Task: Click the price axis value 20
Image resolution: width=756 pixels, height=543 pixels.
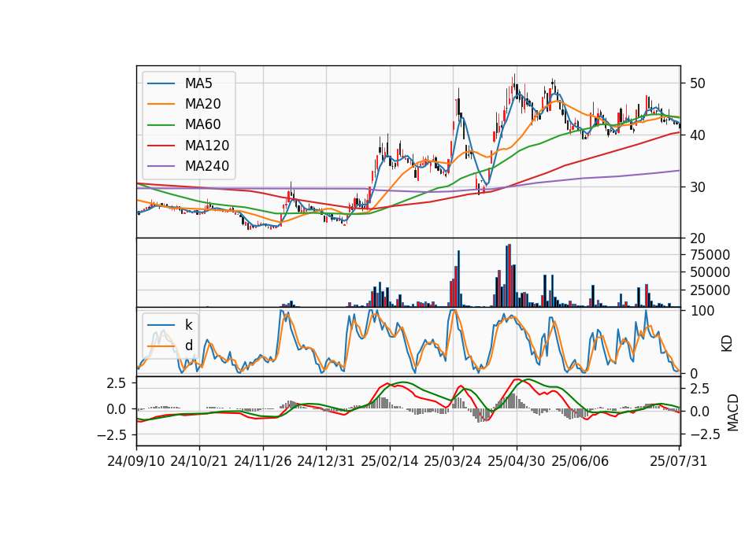Action: coord(697,238)
